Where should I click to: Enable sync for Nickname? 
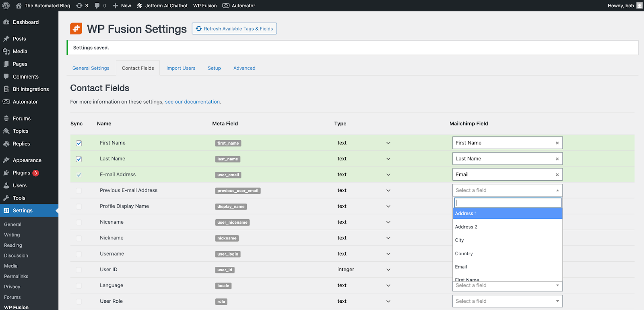[x=79, y=238]
